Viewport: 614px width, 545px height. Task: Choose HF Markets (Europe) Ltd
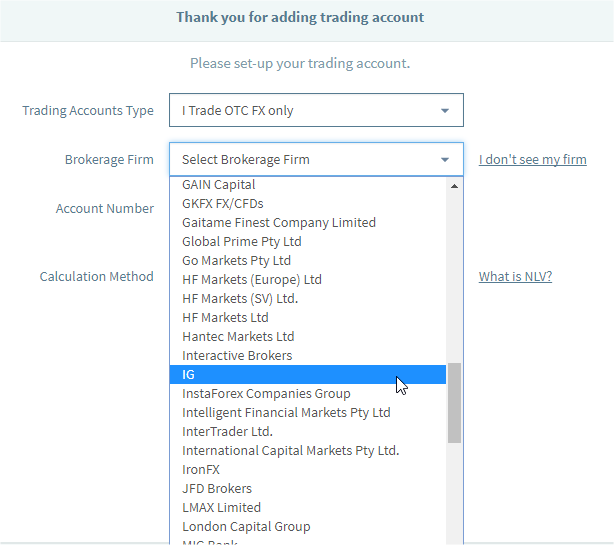[252, 280]
